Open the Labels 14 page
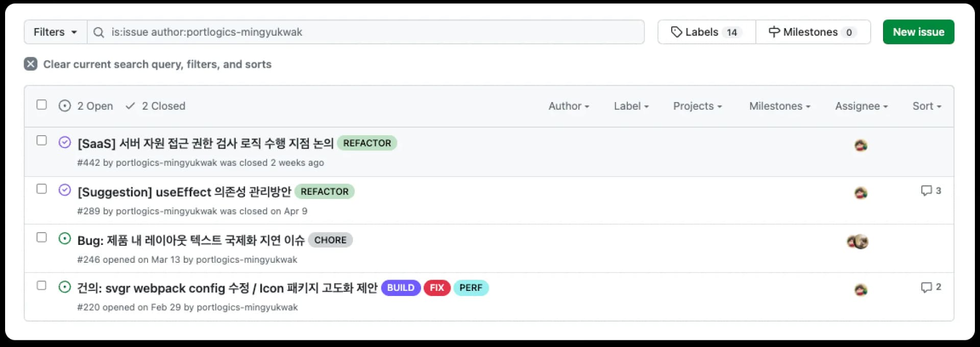The height and width of the screenshot is (347, 980). click(706, 32)
